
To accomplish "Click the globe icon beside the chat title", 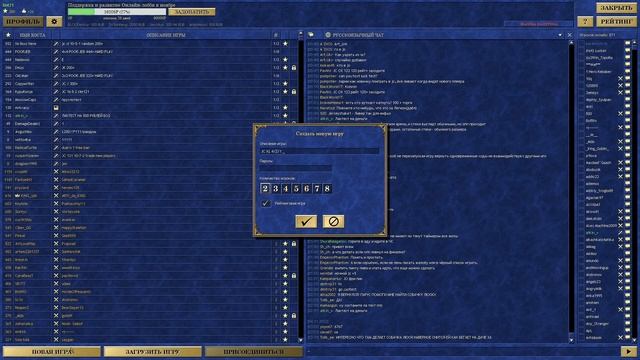I will pos(328,35).
